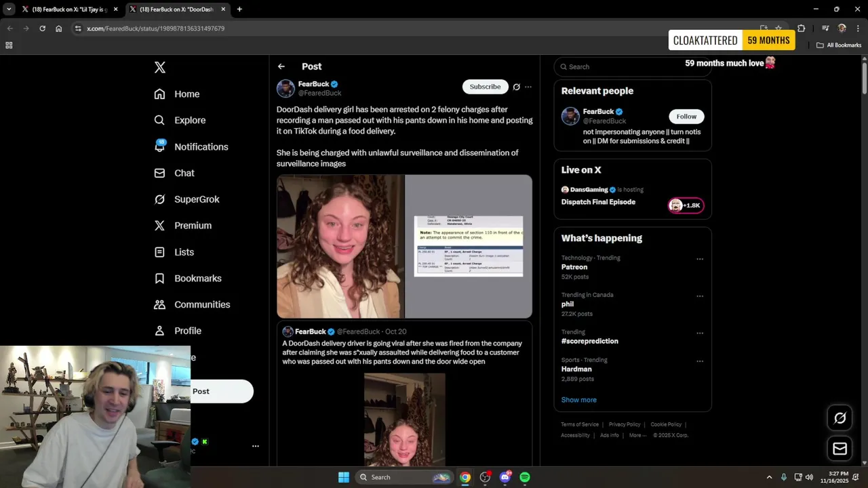Open Accessibility footer link
868x488 pixels.
click(x=575, y=435)
